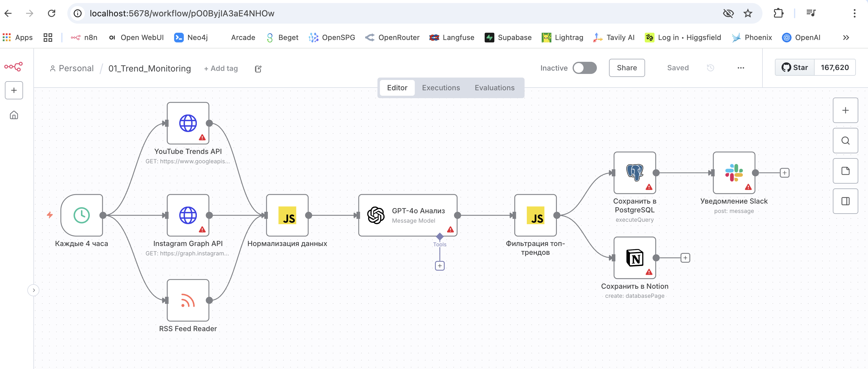Open the three-dot workflow options menu
The height and width of the screenshot is (369, 868).
point(740,68)
